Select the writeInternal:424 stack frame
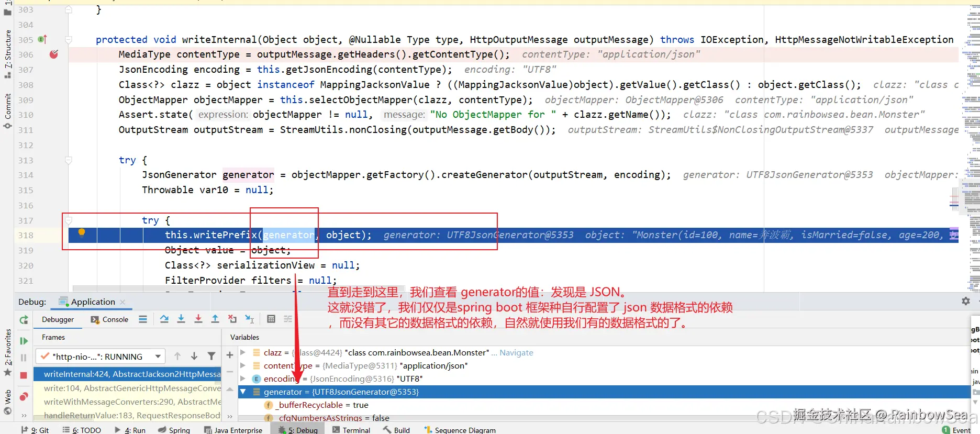Screen dimensions: 980x434 click(127, 374)
